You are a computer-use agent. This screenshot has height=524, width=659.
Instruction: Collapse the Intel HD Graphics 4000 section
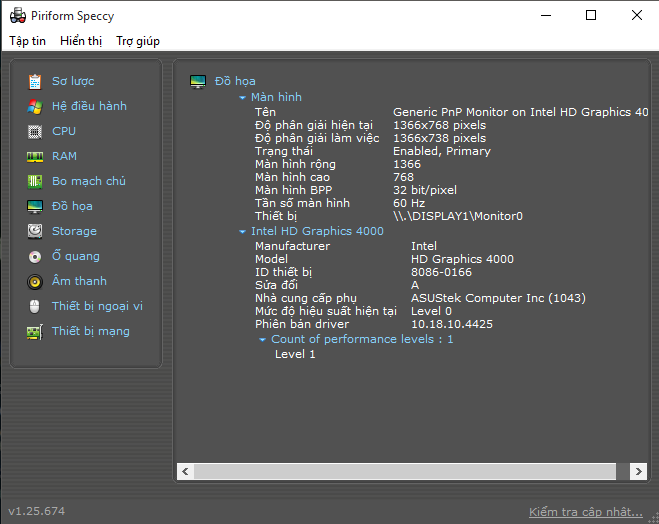click(x=242, y=232)
